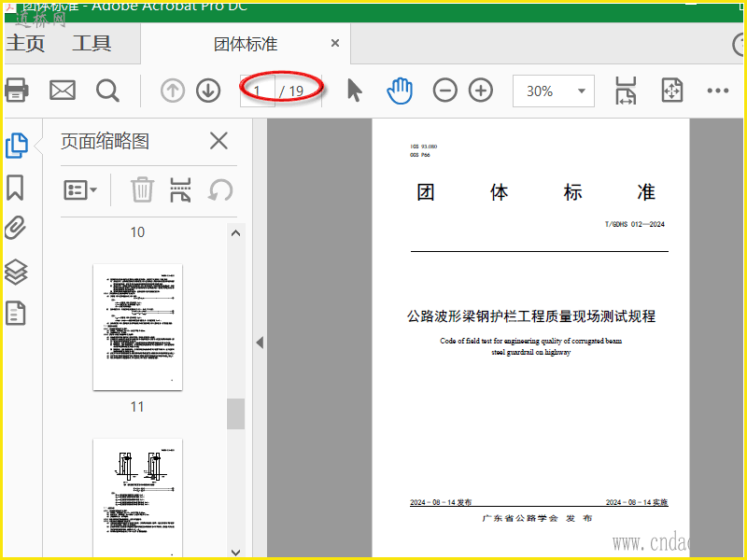This screenshot has width=747, height=560.
Task: Click the Print icon in the toolbar
Action: tap(16, 90)
